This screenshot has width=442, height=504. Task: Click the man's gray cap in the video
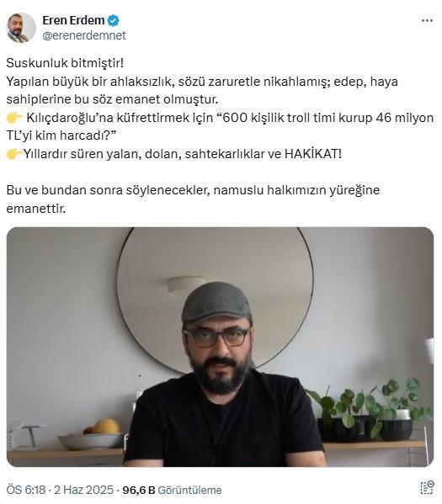pos(216,303)
